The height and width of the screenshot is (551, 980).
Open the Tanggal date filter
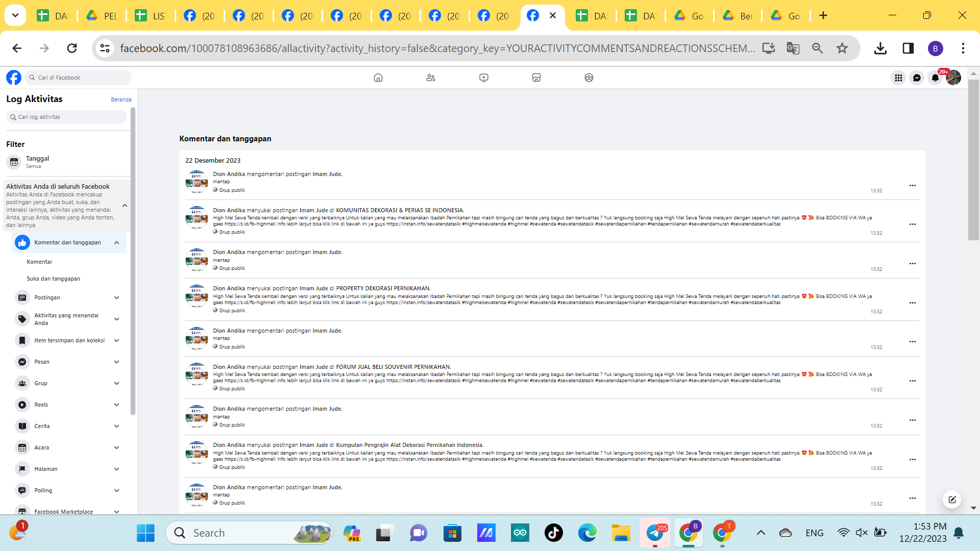tap(38, 162)
